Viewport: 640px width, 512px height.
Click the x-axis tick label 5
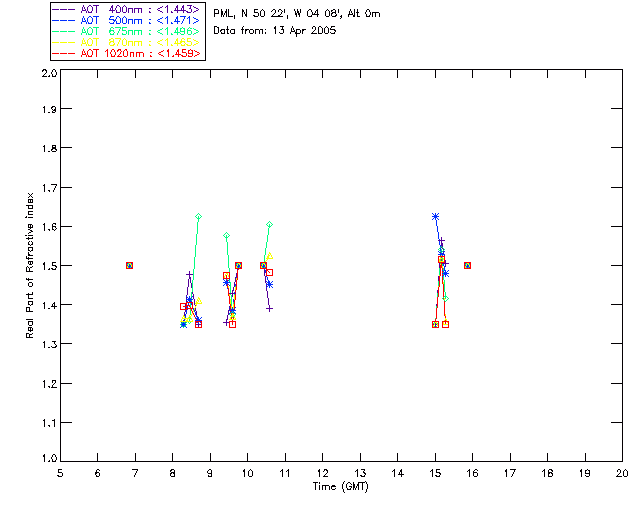(60, 473)
